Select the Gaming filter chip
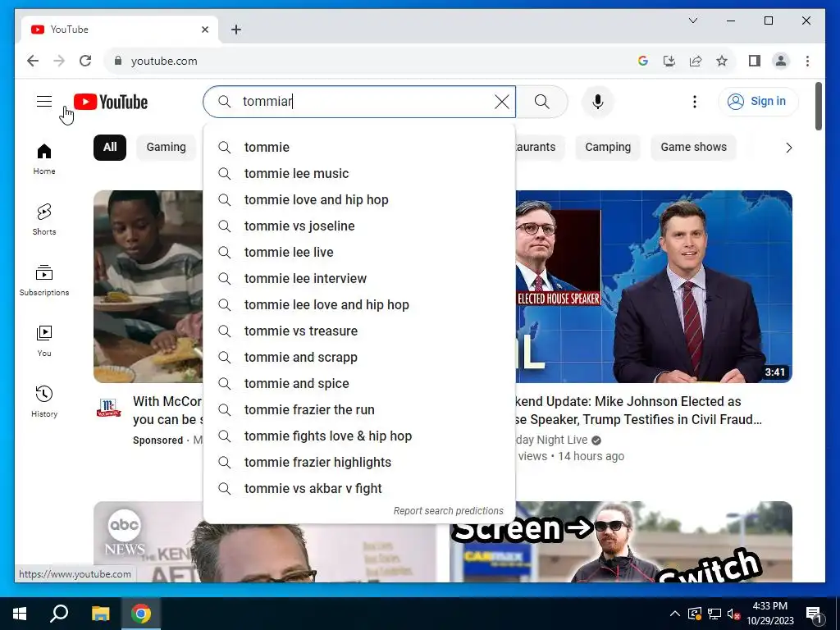The image size is (840, 630). pyautogui.click(x=166, y=148)
